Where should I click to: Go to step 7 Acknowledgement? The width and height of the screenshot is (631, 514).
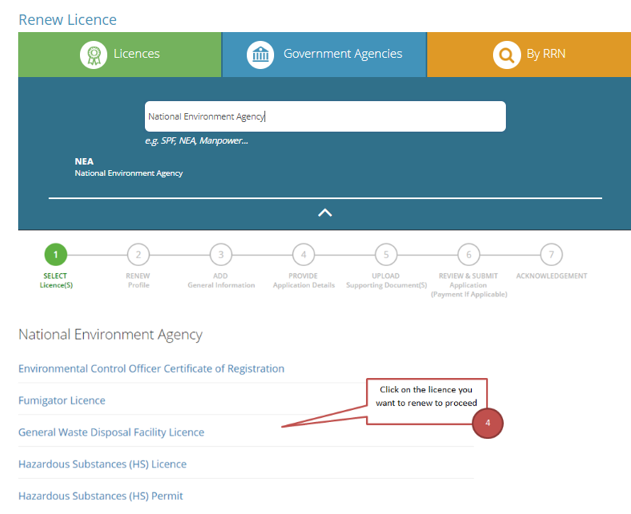pos(551,254)
